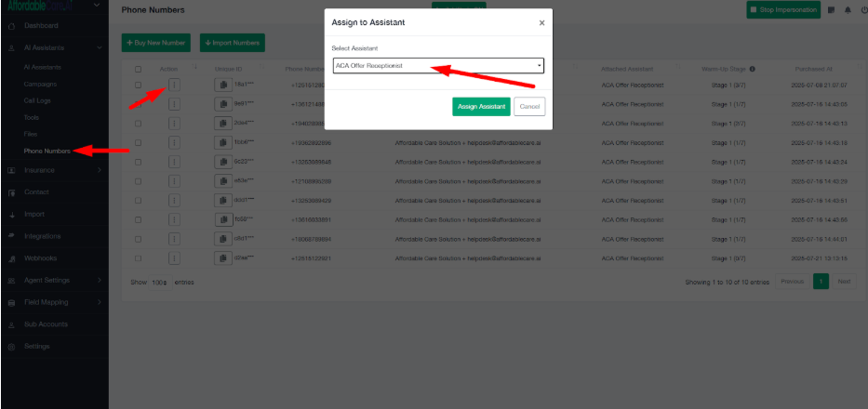Copy the unique ID starting with fc58
Screen dimensions: 868x409
pos(224,219)
